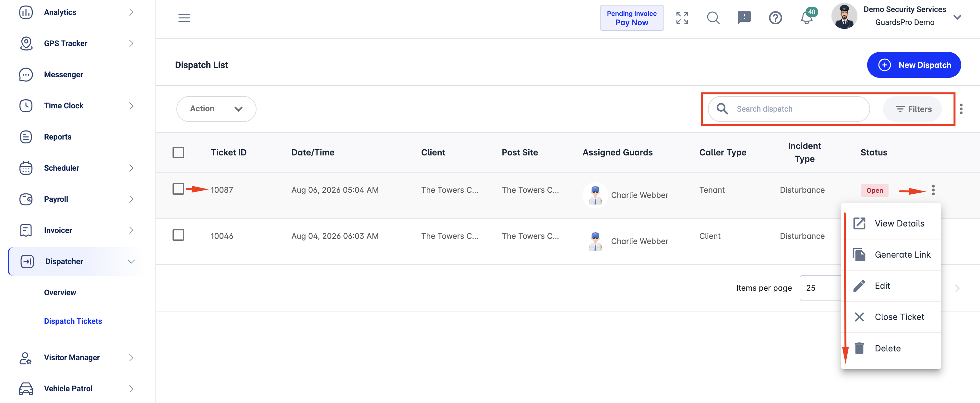This screenshot has height=403, width=980.
Task: Open the feedback message alert icon
Action: (x=744, y=18)
